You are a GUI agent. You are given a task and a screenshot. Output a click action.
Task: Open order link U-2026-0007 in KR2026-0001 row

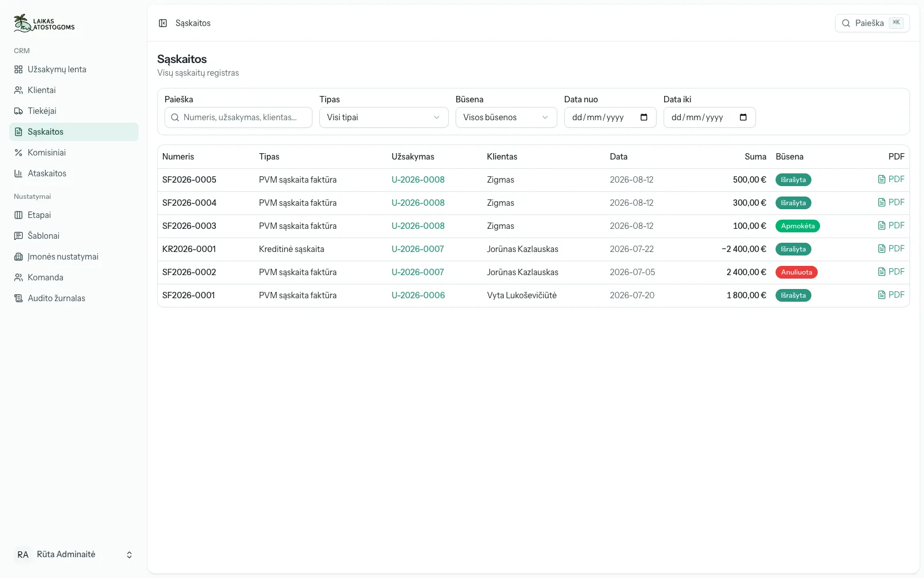[418, 249]
